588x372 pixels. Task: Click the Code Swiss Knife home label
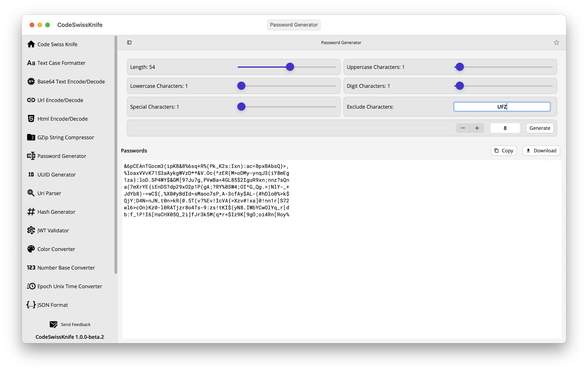click(57, 44)
